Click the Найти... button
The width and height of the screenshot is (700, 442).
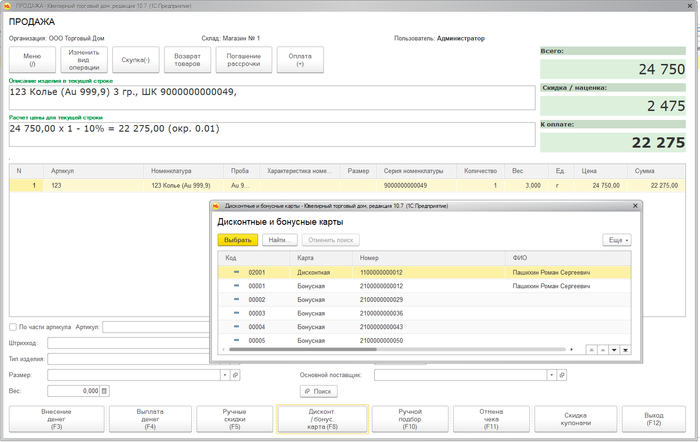point(279,240)
